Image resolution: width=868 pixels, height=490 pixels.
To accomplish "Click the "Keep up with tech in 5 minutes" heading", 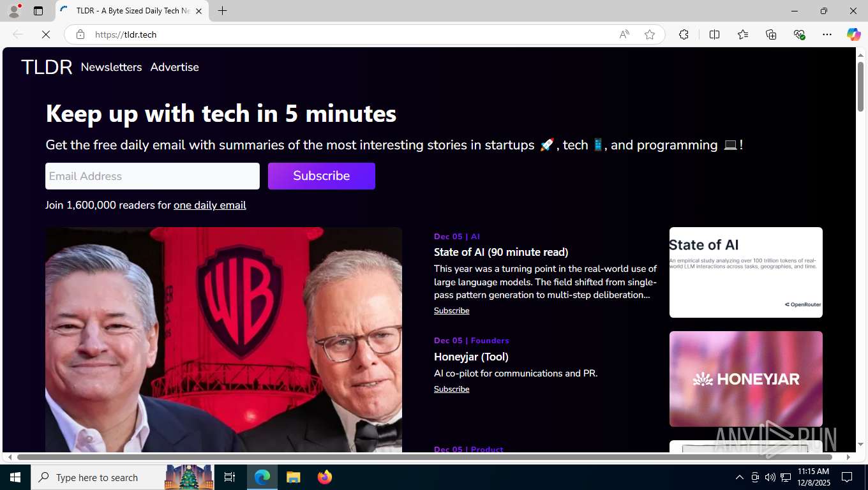I will 221,114.
